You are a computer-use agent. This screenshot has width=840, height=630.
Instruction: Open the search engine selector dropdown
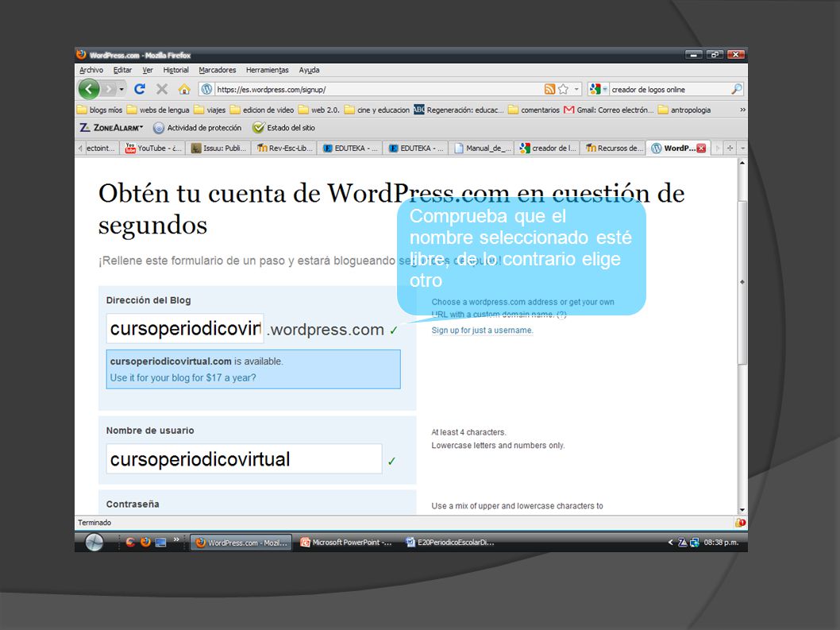tap(599, 89)
